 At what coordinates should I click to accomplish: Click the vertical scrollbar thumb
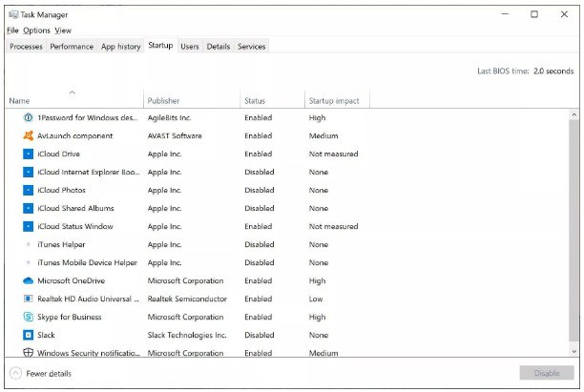574,230
